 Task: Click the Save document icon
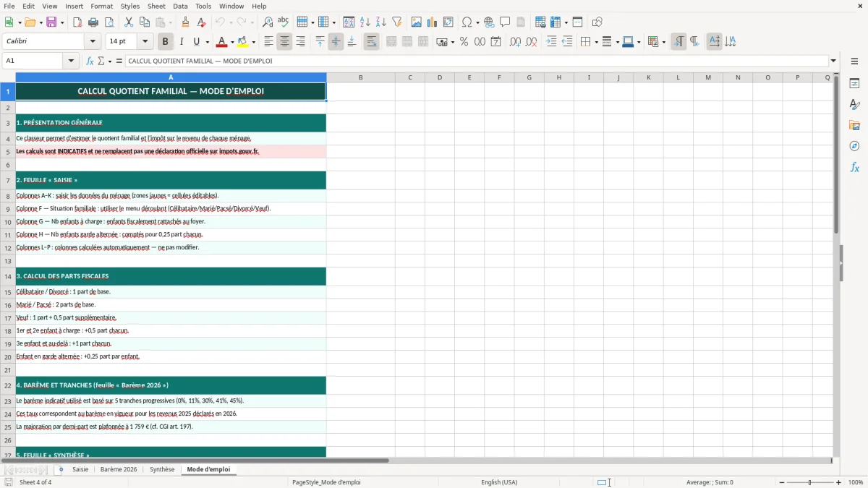(x=51, y=22)
